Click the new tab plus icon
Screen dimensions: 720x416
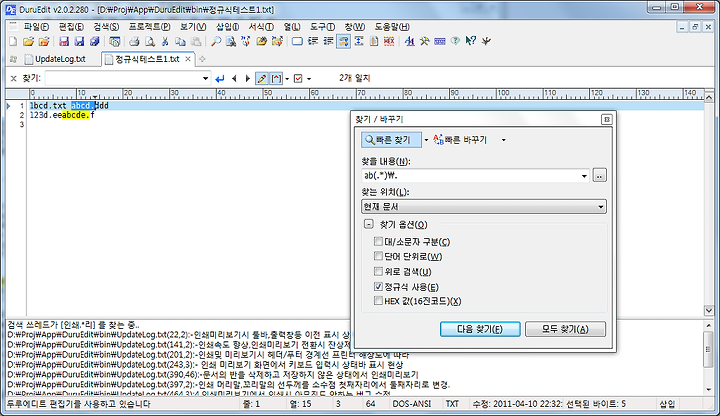click(x=202, y=59)
